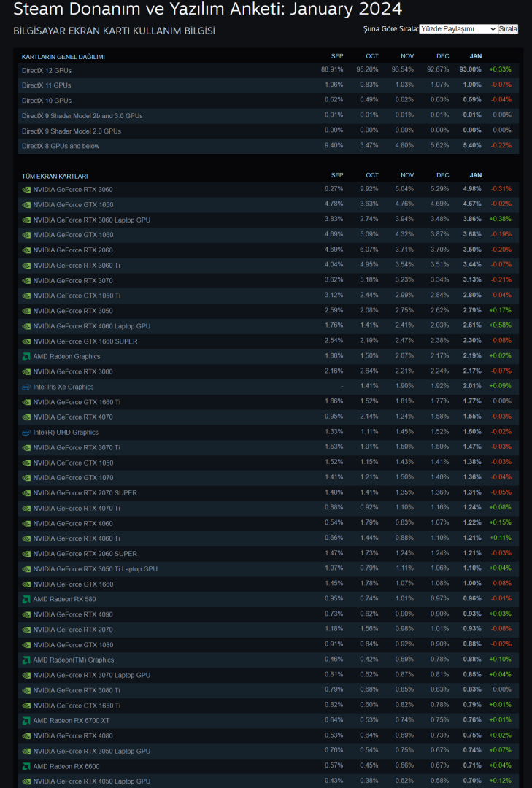
Task: Click the TÜM EKRAN KARTLARI header
Action: (x=55, y=177)
